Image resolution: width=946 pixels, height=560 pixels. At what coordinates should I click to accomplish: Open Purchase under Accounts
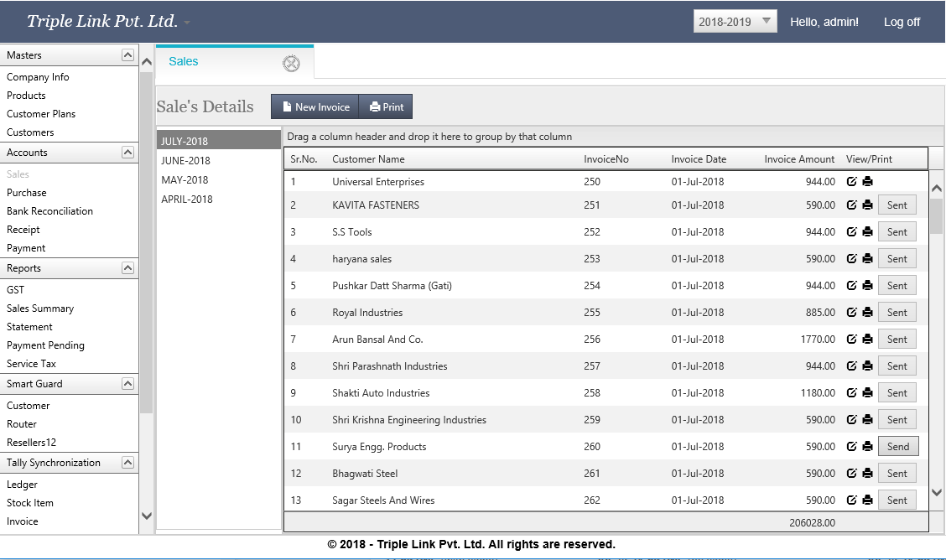click(27, 192)
